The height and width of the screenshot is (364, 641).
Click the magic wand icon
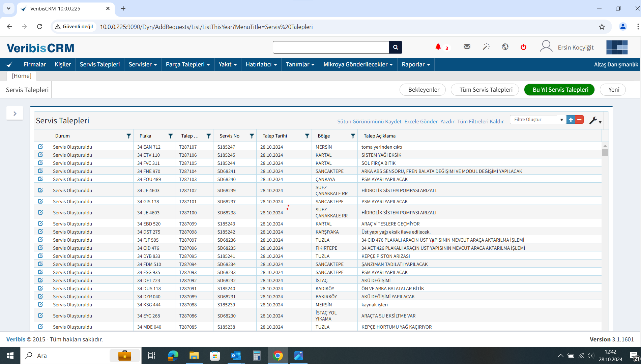[x=486, y=47]
